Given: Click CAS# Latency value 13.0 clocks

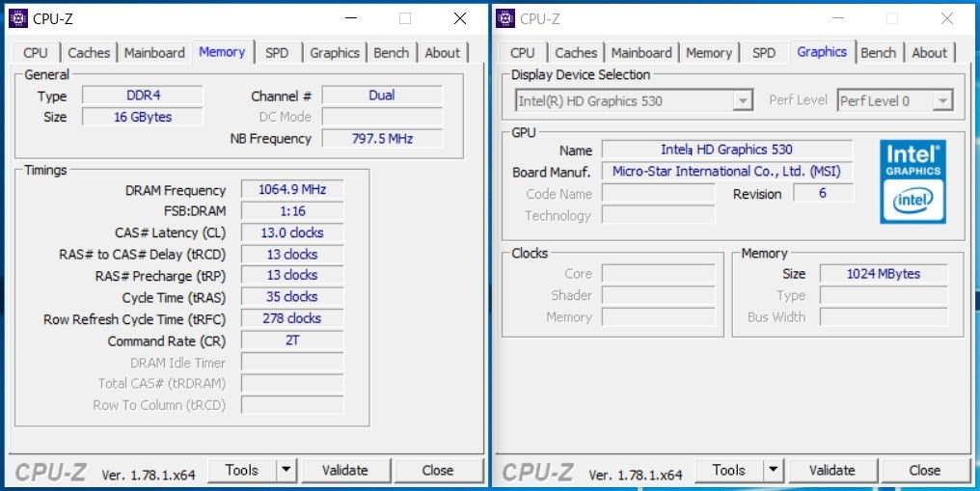Looking at the screenshot, I should click(292, 232).
